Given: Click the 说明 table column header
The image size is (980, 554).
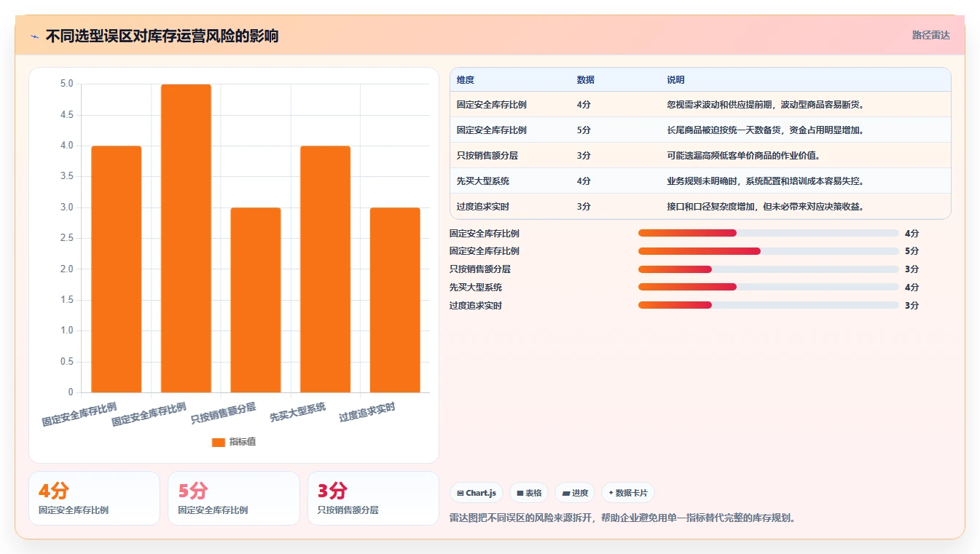Looking at the screenshot, I should tap(675, 80).
